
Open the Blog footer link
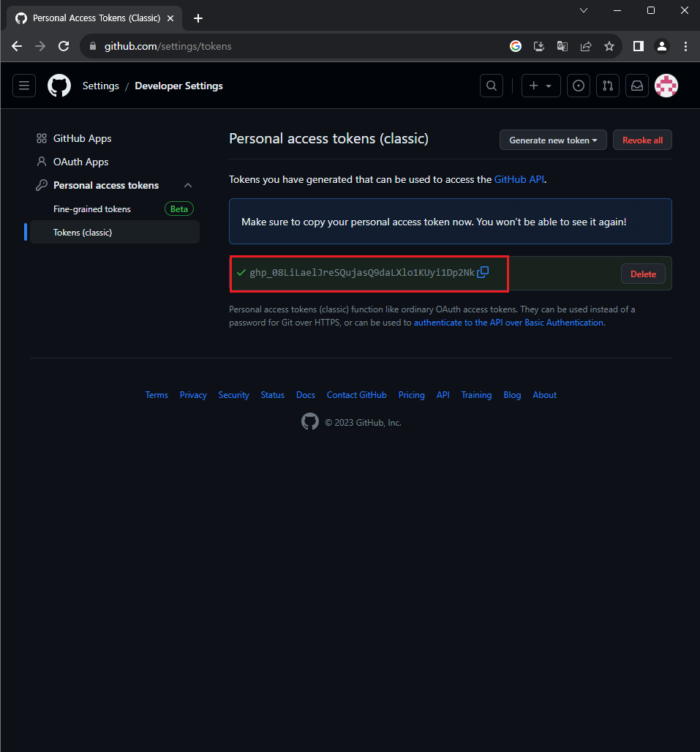point(512,395)
